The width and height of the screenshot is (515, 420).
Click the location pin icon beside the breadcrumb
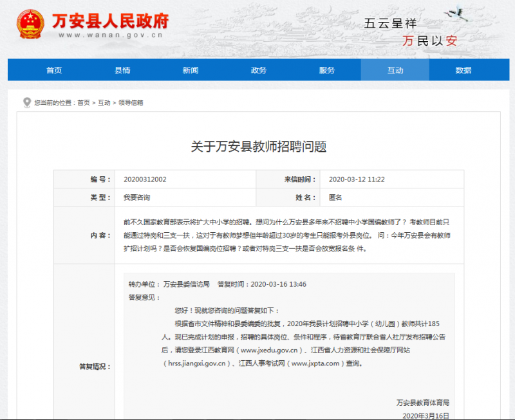pyautogui.click(x=26, y=102)
